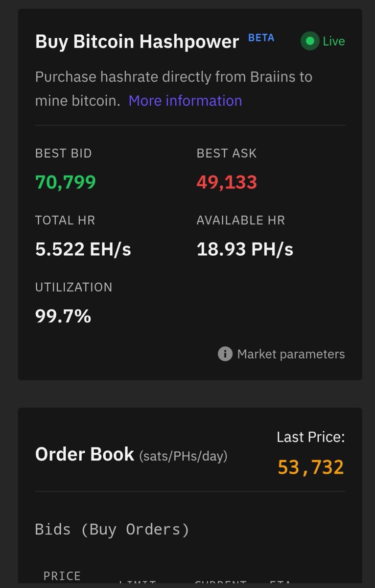The width and height of the screenshot is (375, 588).
Task: Click the green Live status indicator dot
Action: coord(309,41)
